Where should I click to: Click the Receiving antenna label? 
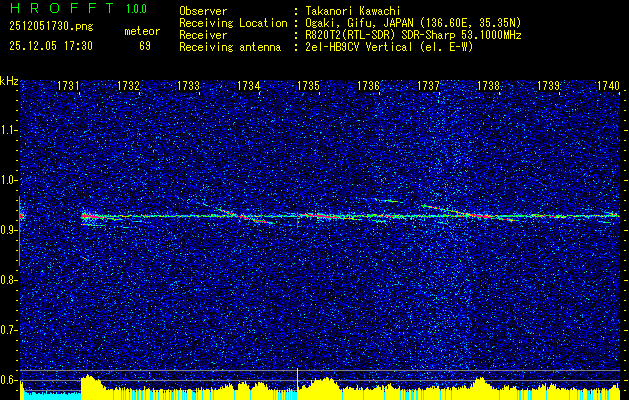coord(230,47)
